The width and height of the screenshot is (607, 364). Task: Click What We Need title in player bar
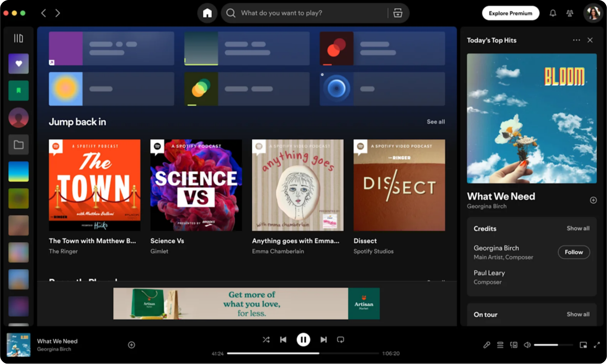point(57,341)
